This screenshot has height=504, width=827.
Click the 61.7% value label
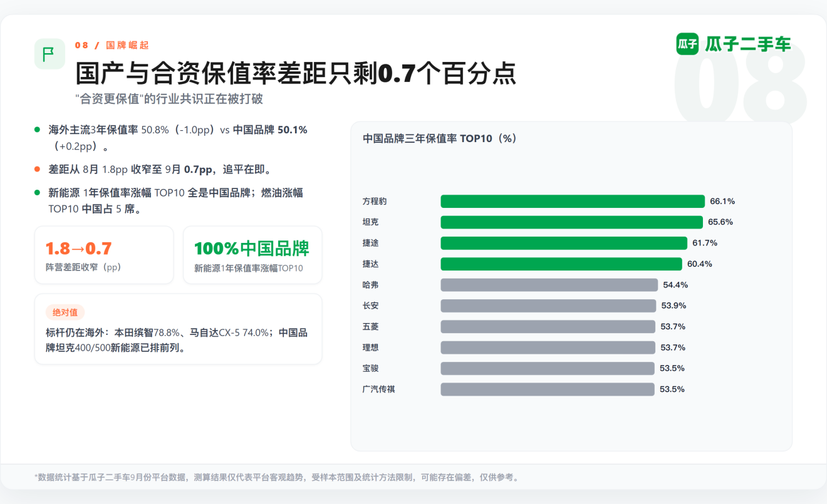tap(705, 243)
